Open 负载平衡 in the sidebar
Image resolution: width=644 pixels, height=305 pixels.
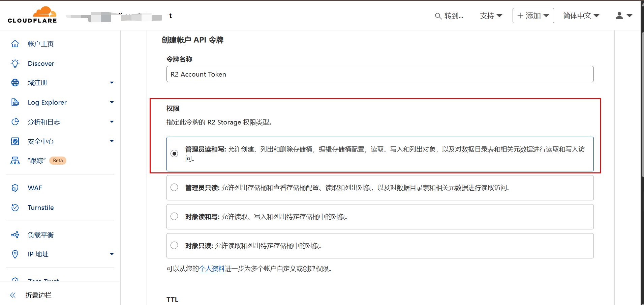[41, 235]
